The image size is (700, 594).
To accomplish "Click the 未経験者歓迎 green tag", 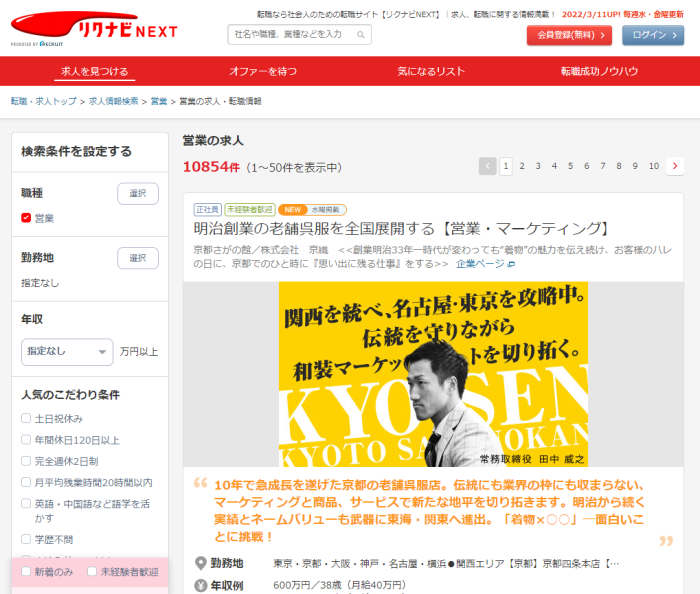I will (250, 210).
